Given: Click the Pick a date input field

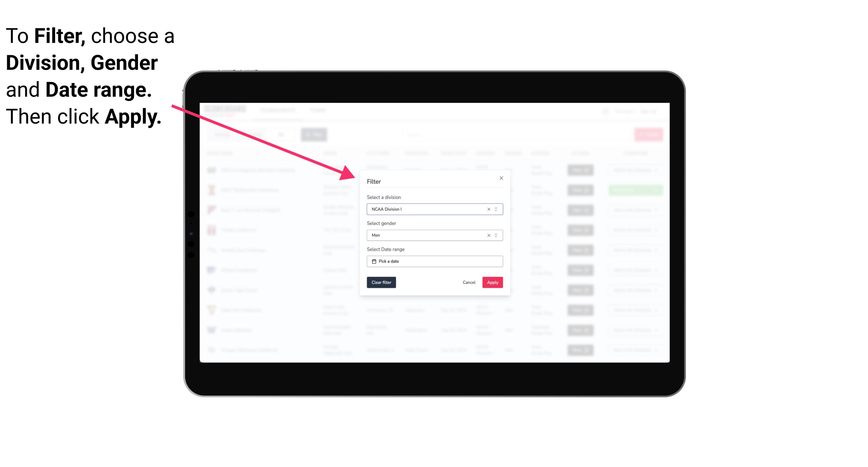Looking at the screenshot, I should point(434,261).
